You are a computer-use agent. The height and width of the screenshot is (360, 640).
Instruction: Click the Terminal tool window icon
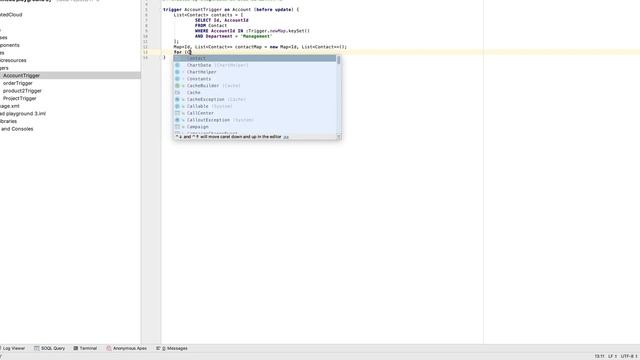click(76, 348)
